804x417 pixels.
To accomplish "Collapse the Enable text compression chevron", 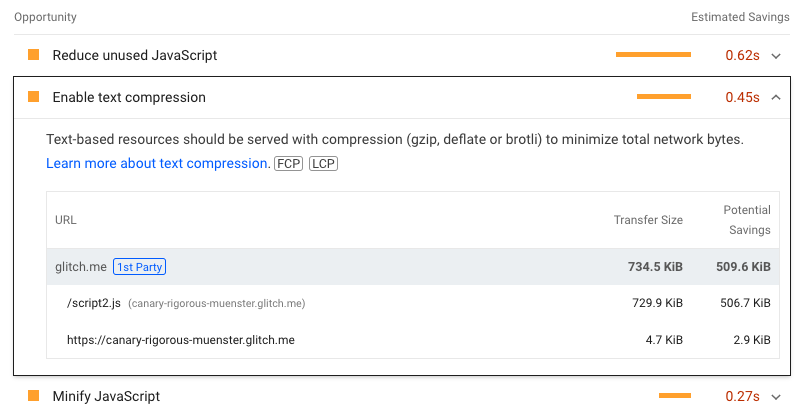I will click(x=776, y=98).
